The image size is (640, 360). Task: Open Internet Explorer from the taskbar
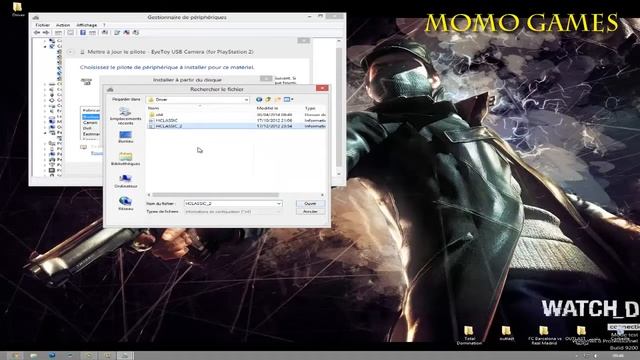[52, 356]
